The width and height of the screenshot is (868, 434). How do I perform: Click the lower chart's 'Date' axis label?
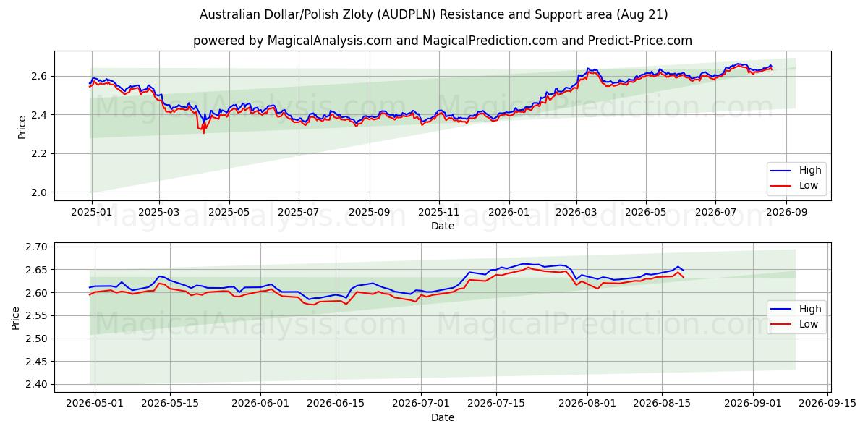tap(443, 417)
